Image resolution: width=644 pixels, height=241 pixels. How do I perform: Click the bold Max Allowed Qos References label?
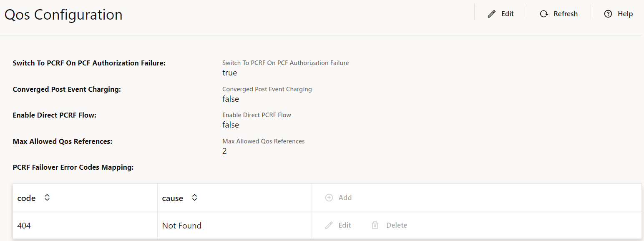63,141
